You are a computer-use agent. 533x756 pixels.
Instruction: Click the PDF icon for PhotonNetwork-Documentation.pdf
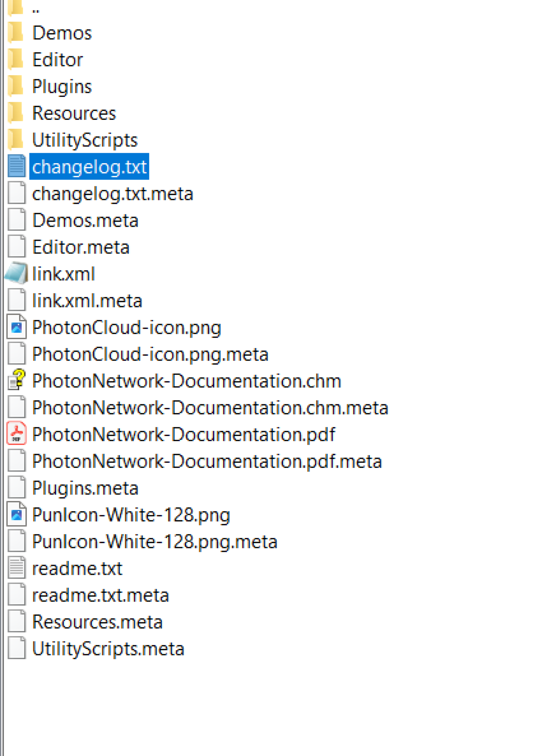[16, 434]
